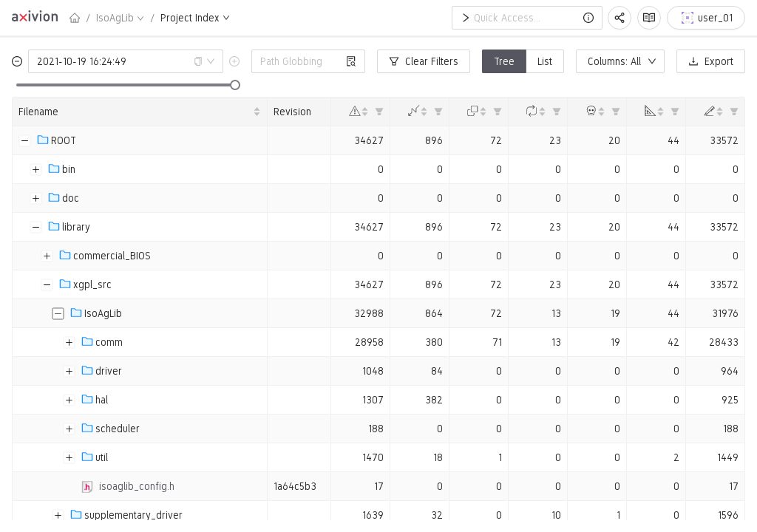This screenshot has width=757, height=532.
Task: Filter the architecture violations column
Action: click(x=675, y=112)
